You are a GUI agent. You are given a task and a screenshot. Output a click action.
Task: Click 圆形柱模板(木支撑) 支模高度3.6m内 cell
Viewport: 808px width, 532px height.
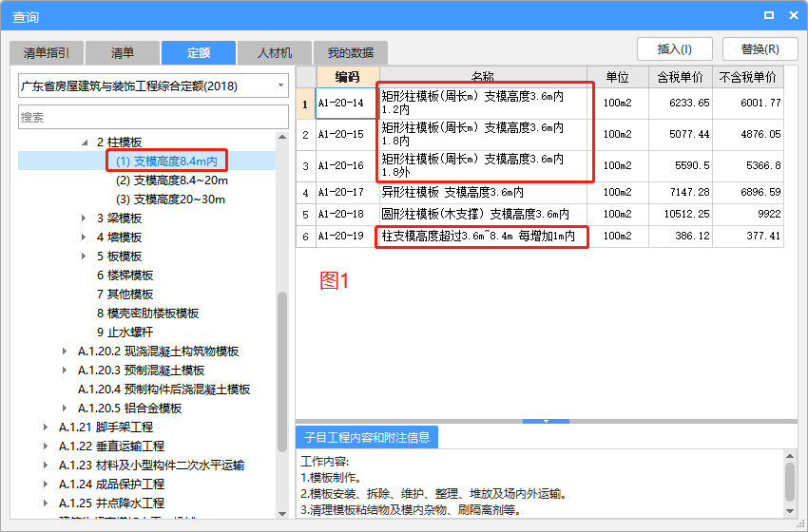click(483, 215)
